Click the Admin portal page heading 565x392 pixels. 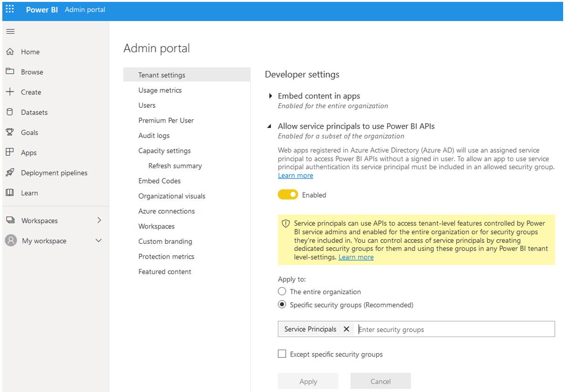pyautogui.click(x=157, y=48)
